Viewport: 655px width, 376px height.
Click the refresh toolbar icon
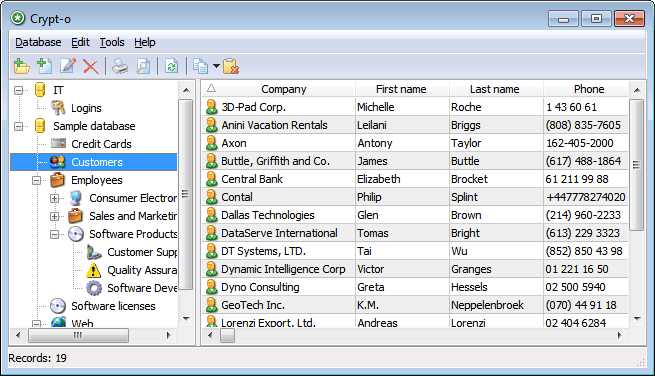[171, 66]
